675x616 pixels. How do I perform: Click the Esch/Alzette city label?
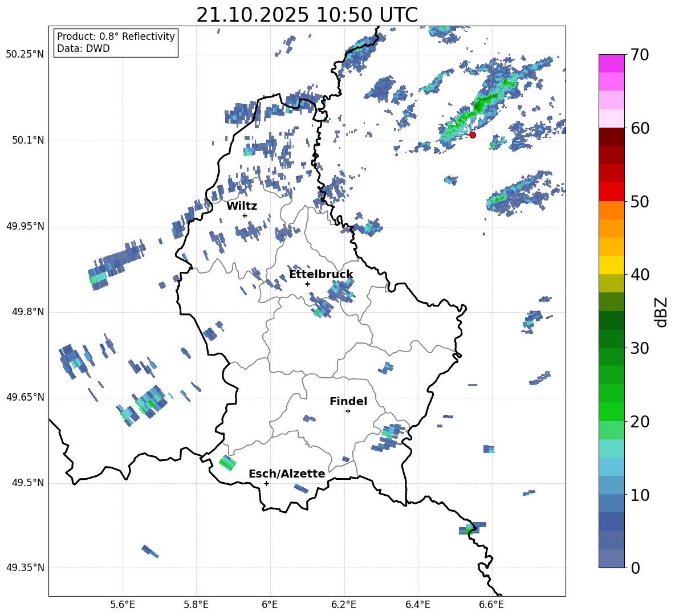point(287,474)
